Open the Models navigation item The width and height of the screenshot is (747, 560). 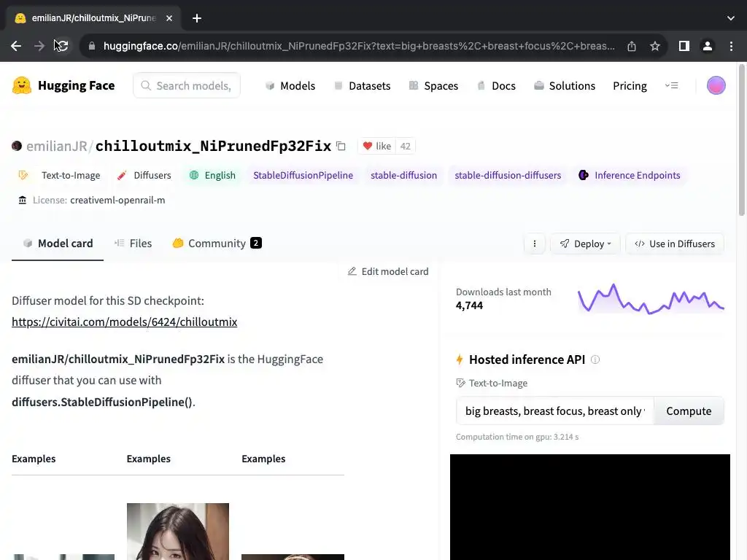point(290,86)
